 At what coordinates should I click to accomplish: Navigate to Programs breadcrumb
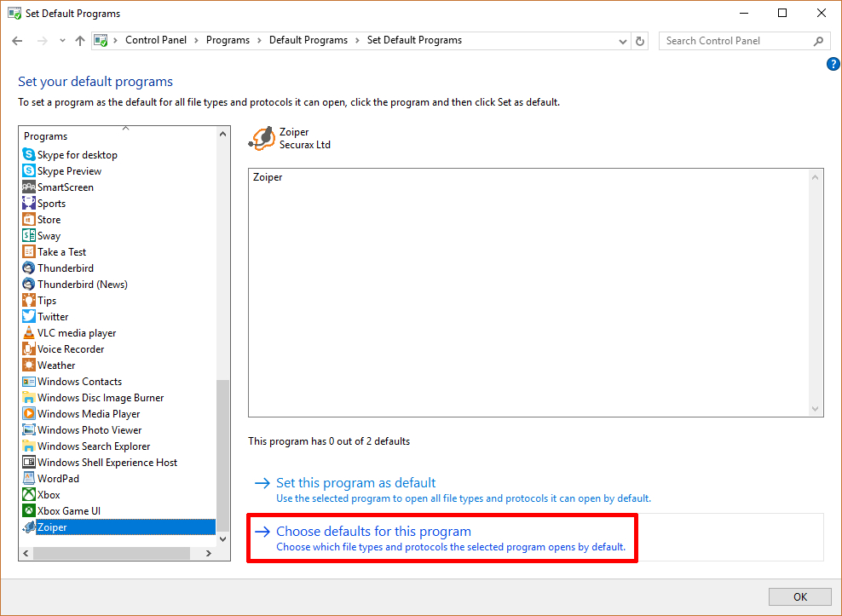228,40
